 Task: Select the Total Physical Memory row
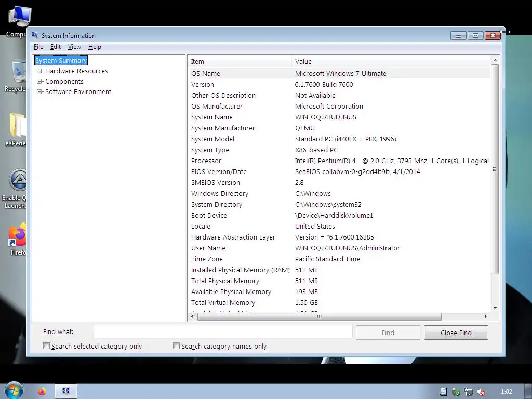point(339,281)
